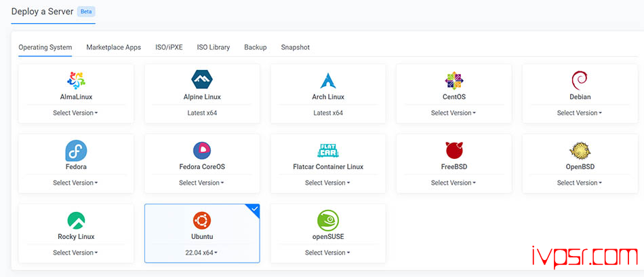Viewport: 644px width, 277px height.
Task: Open Select Version dropdown under Debian
Action: coord(580,113)
